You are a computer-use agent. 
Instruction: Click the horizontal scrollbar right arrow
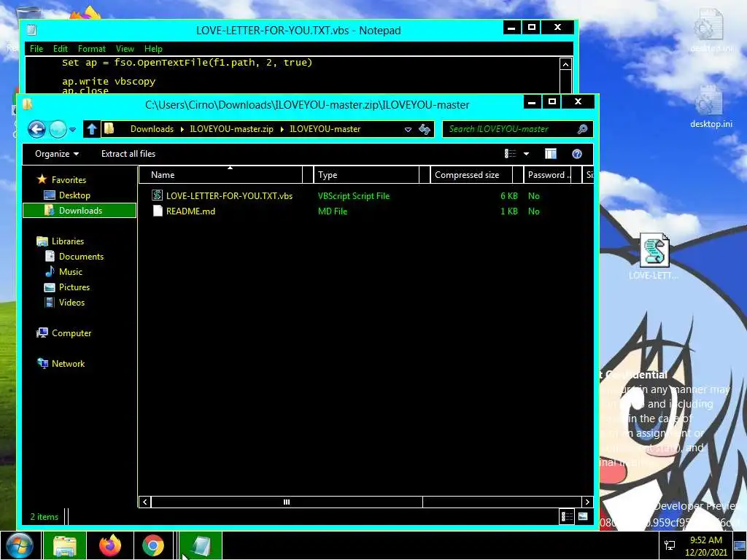587,502
